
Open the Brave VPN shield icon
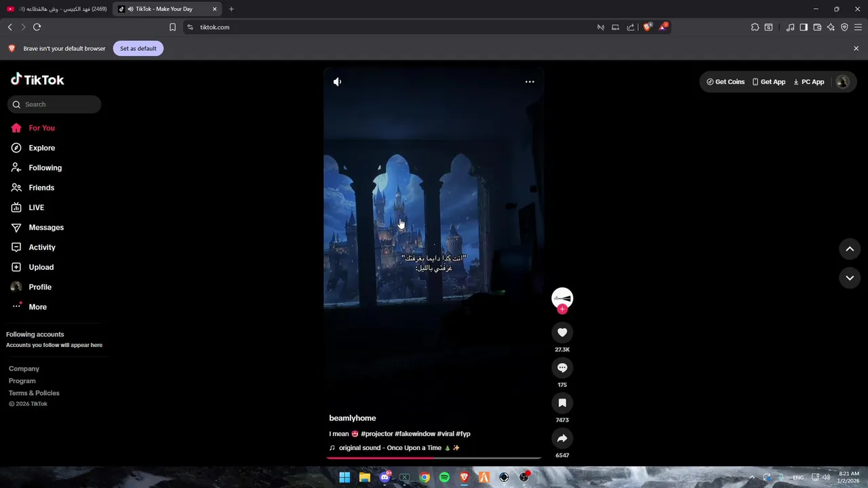[844, 27]
